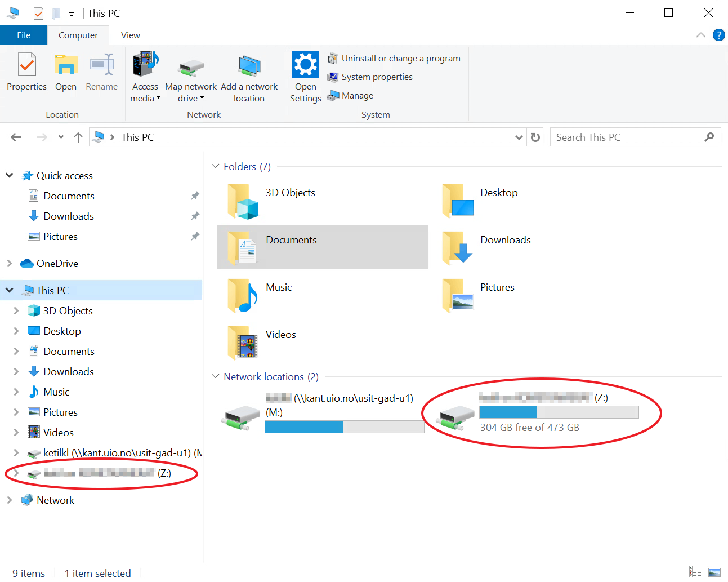Open the File menu tab
The height and width of the screenshot is (582, 728).
24,35
